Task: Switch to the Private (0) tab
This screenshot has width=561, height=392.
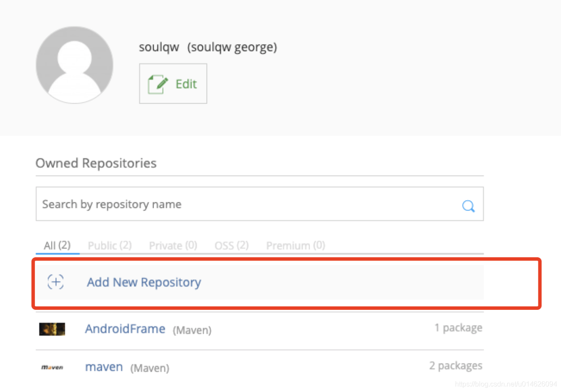Action: pyautogui.click(x=173, y=246)
